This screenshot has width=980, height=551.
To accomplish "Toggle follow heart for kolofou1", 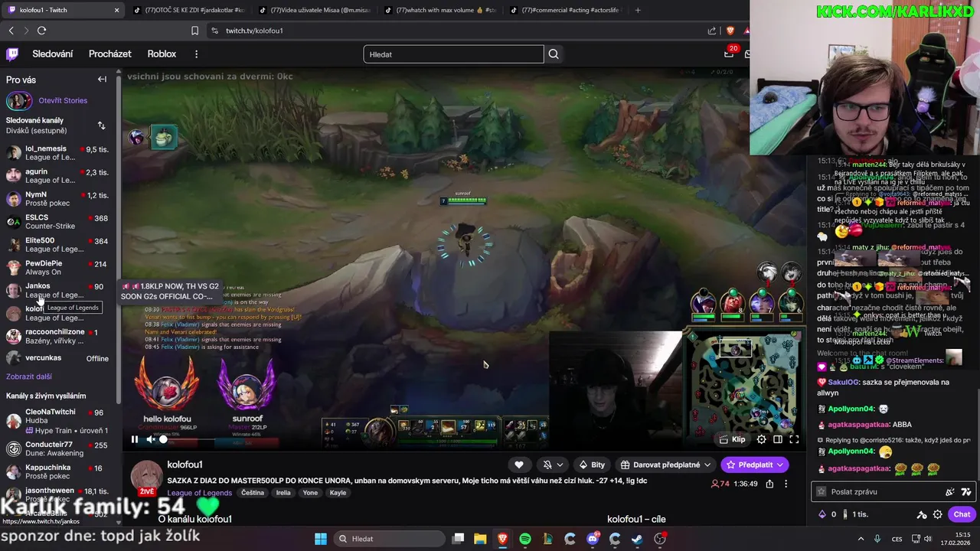I will pyautogui.click(x=519, y=465).
